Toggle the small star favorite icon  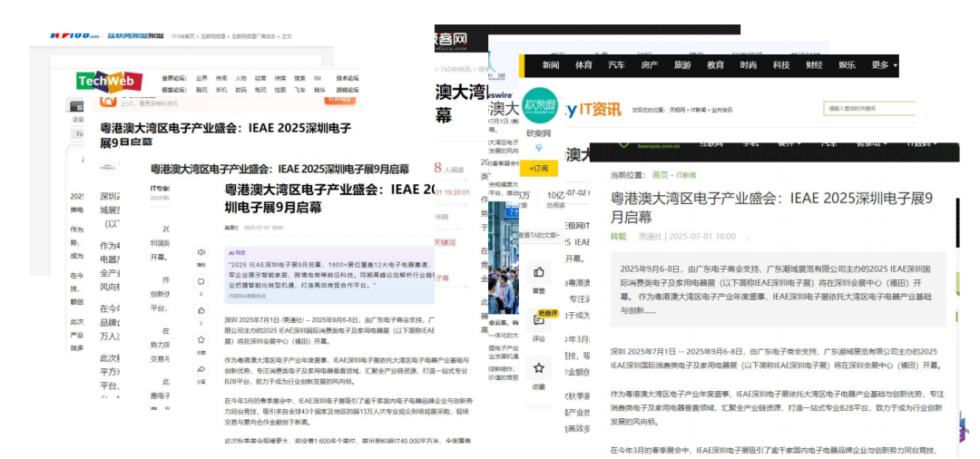(201, 340)
